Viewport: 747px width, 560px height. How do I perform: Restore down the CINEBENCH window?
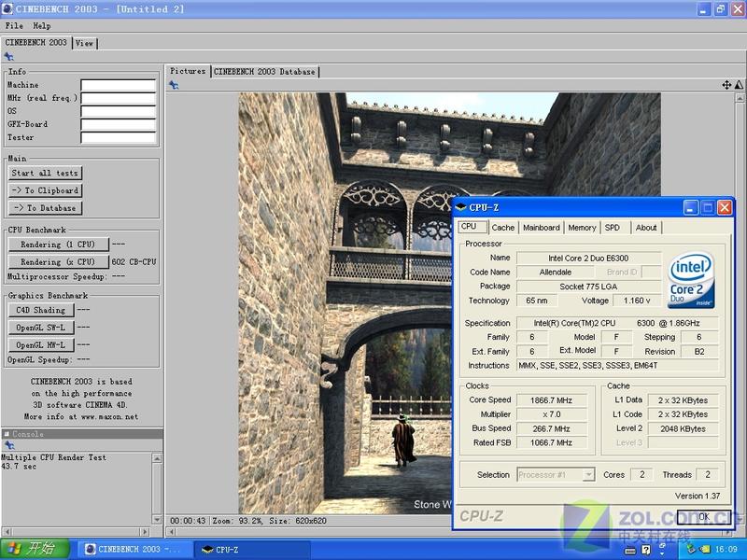(x=721, y=9)
